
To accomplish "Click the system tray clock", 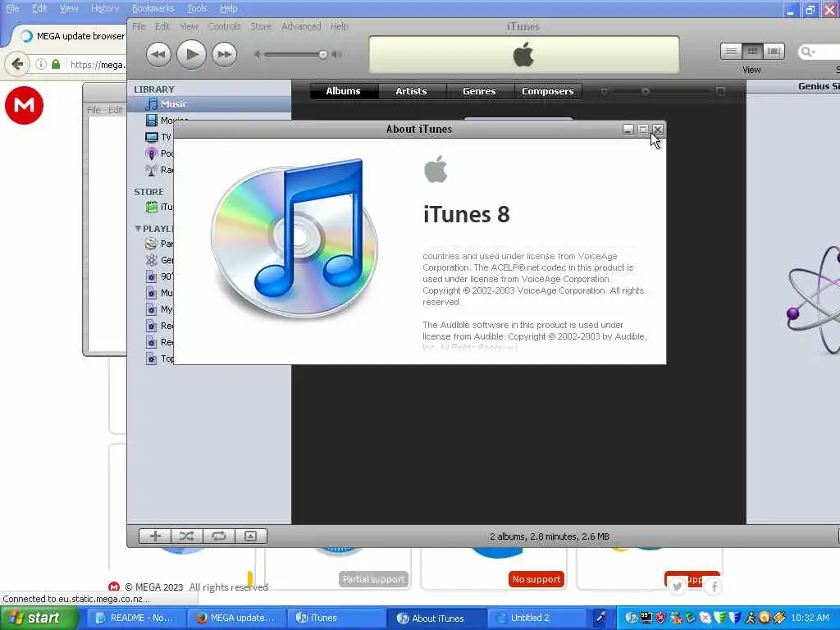I will coord(810,618).
